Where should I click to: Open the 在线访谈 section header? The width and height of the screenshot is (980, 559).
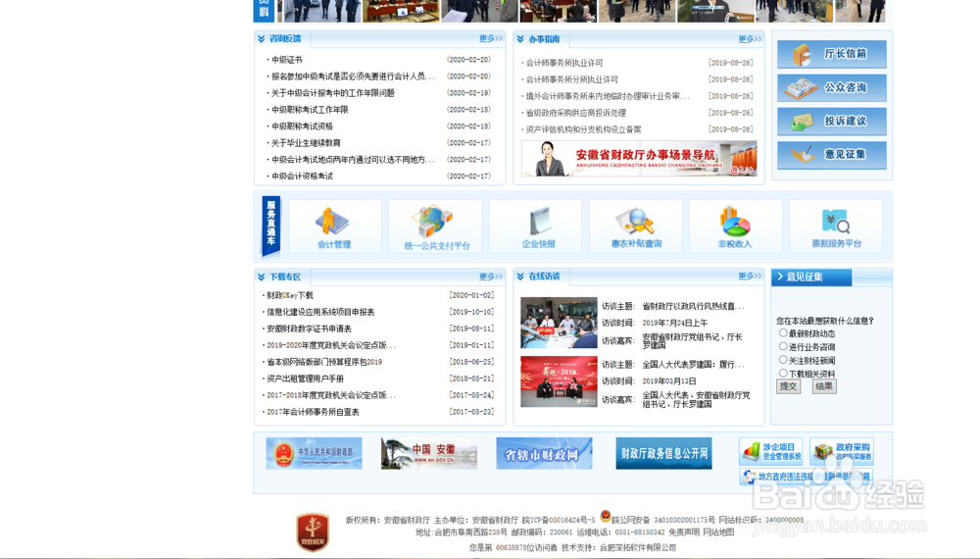[544, 276]
